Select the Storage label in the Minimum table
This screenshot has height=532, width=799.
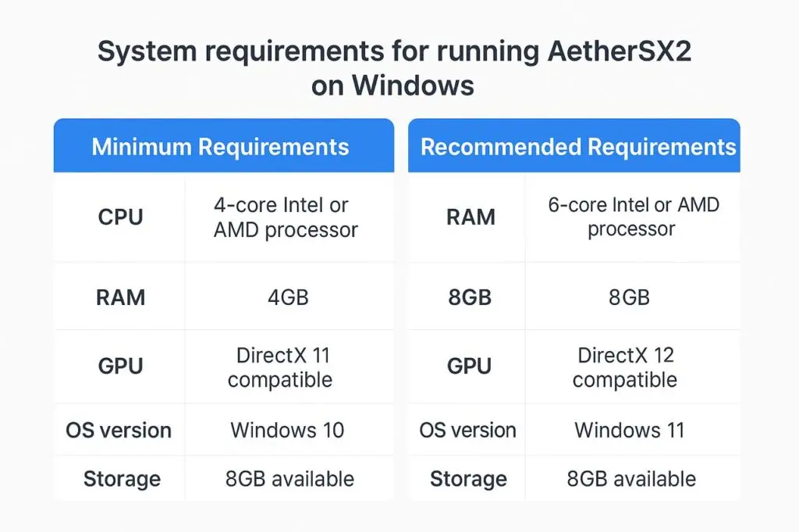[123, 478]
